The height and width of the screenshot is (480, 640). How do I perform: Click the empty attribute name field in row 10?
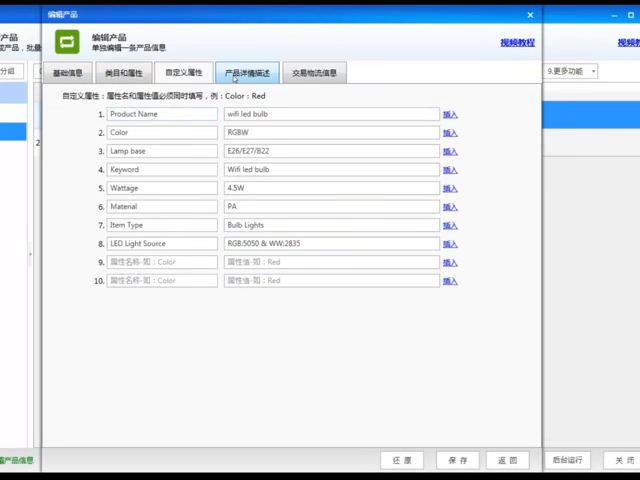[162, 280]
